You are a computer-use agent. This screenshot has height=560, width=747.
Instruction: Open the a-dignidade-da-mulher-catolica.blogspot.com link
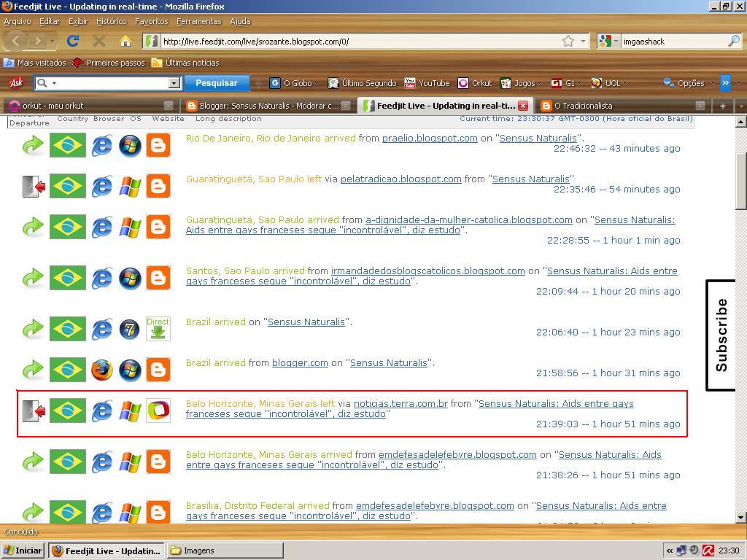pyautogui.click(x=469, y=220)
